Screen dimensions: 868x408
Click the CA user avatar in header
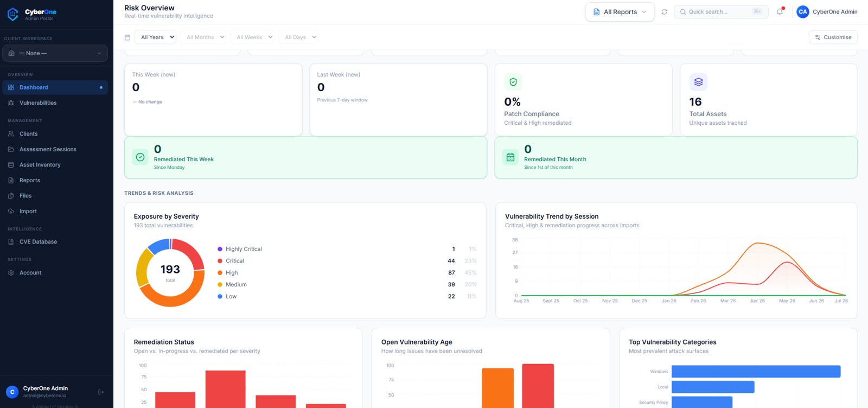point(802,11)
